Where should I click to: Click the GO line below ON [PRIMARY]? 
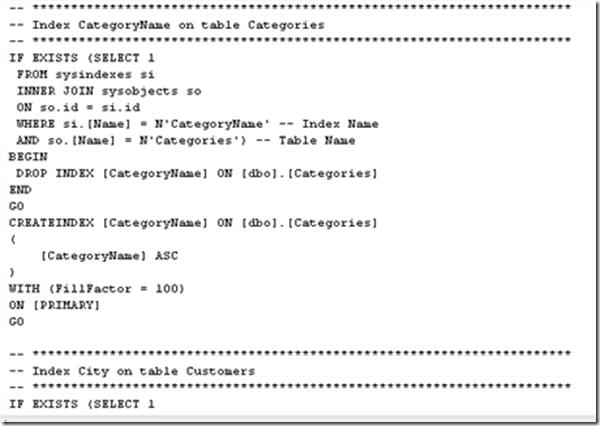[x=16, y=322]
